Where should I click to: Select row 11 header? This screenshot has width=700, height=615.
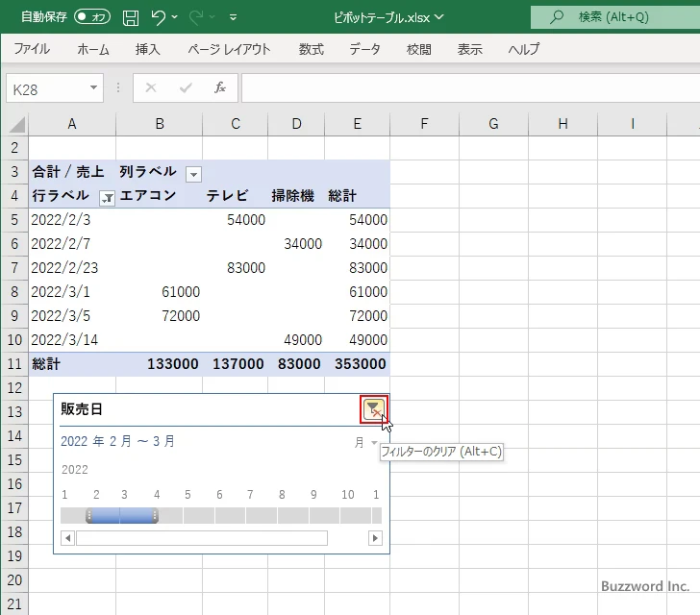pyautogui.click(x=14, y=364)
